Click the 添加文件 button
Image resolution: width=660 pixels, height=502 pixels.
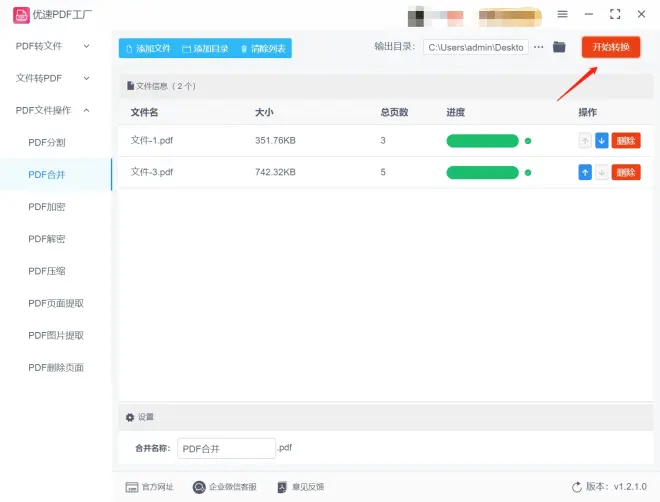(149, 48)
